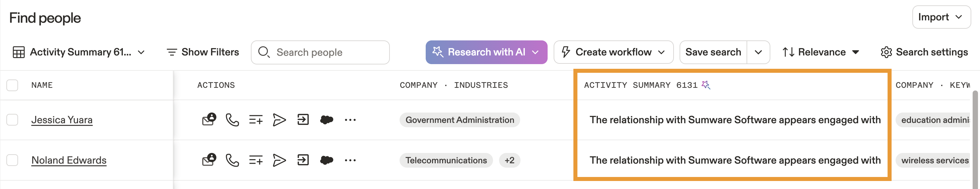Image resolution: width=980 pixels, height=189 pixels.
Task: Open more actions for Noland Edwards
Action: pyautogui.click(x=350, y=160)
